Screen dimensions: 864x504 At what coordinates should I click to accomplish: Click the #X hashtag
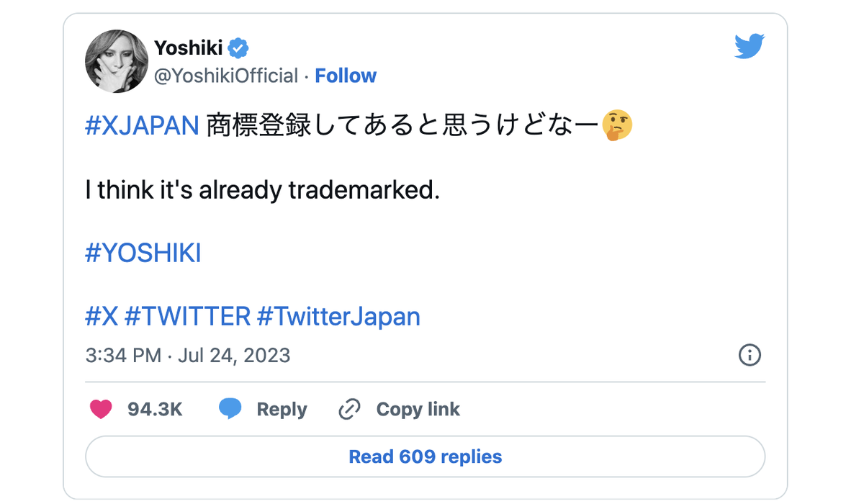[x=102, y=316]
